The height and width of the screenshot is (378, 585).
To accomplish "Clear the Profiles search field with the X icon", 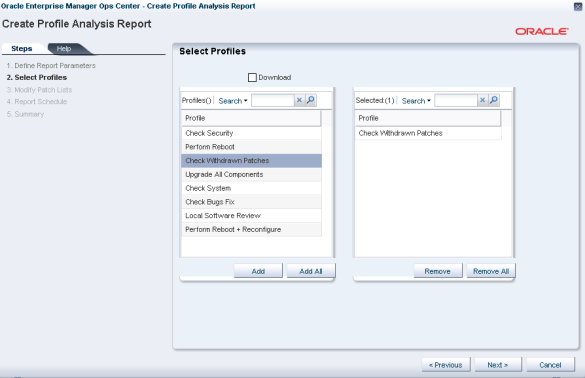I will coord(299,100).
